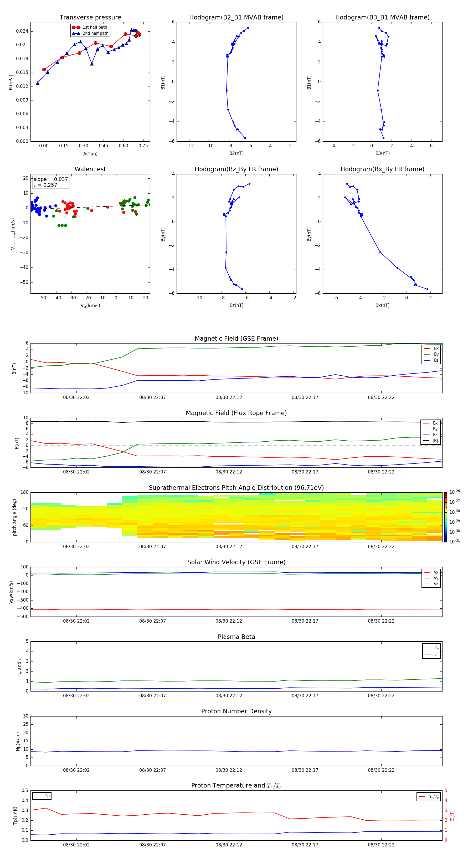The width and height of the screenshot is (473, 868).
Task: Select the red 'Te/Tp' legend entry
Action: coord(429,796)
